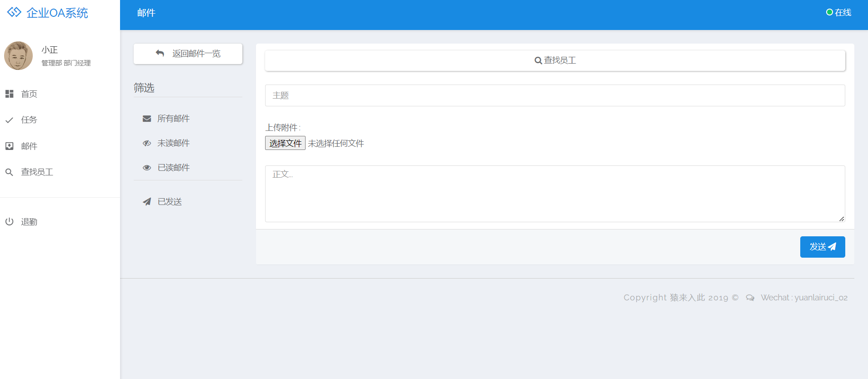Click the 上传附件 label
Screen dimensions: 868x379
pos(283,128)
